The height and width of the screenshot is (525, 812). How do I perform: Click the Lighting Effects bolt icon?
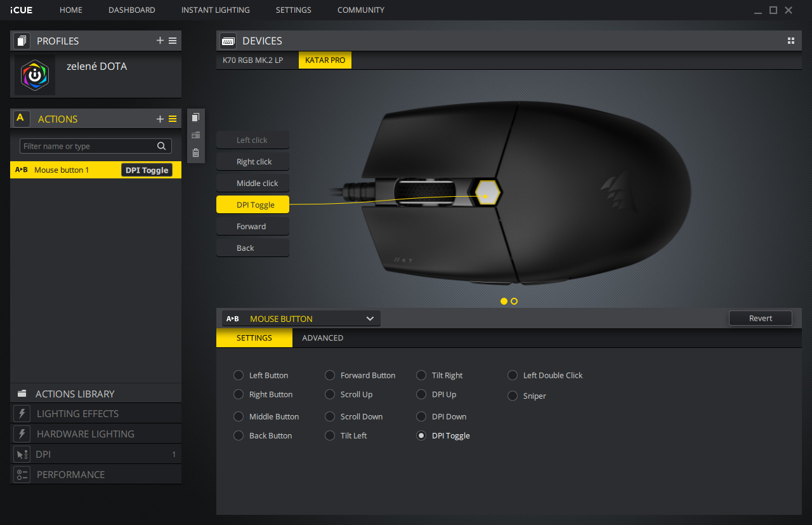pyautogui.click(x=22, y=414)
